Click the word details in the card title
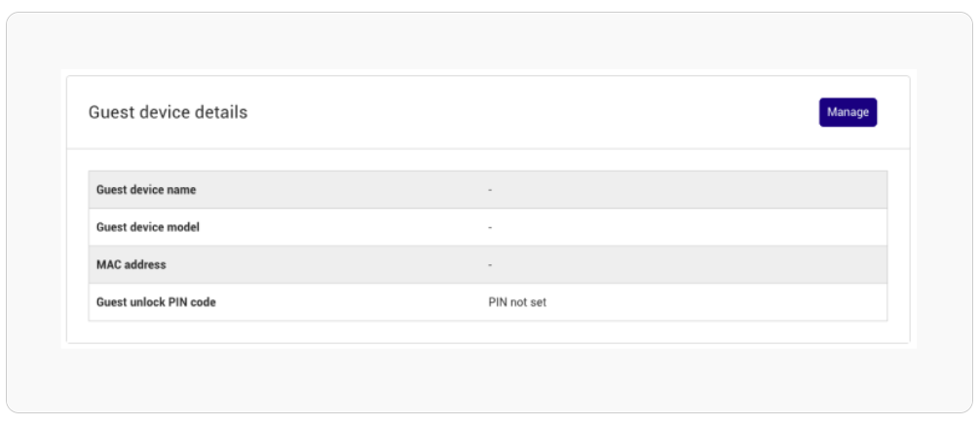980x427 pixels. pos(222,112)
